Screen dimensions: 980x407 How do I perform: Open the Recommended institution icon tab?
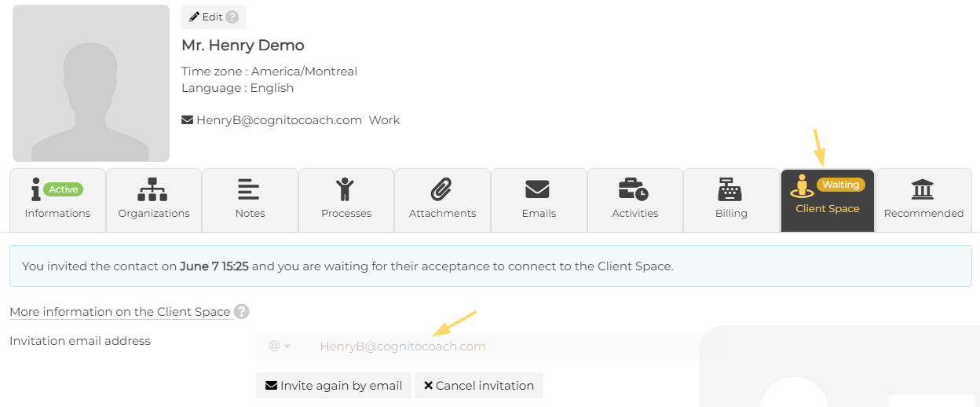pos(923,200)
